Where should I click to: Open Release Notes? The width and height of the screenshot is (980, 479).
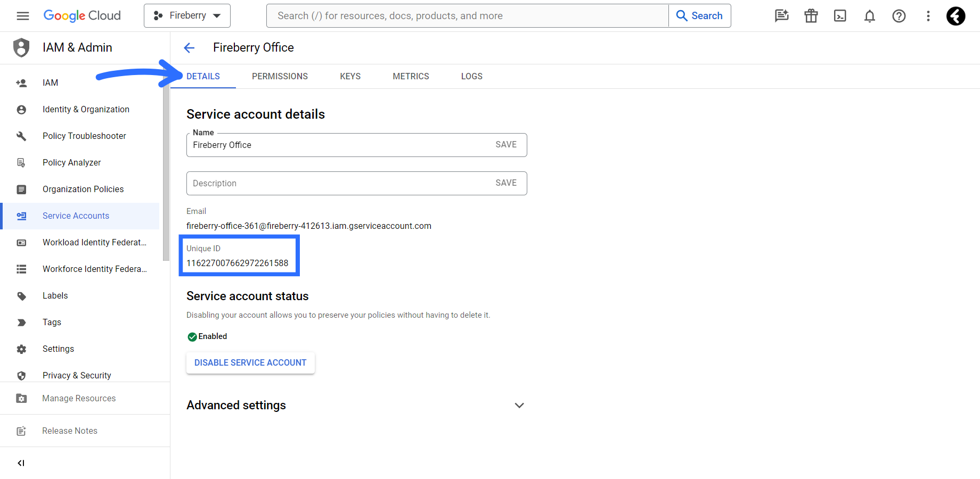pos(85,431)
